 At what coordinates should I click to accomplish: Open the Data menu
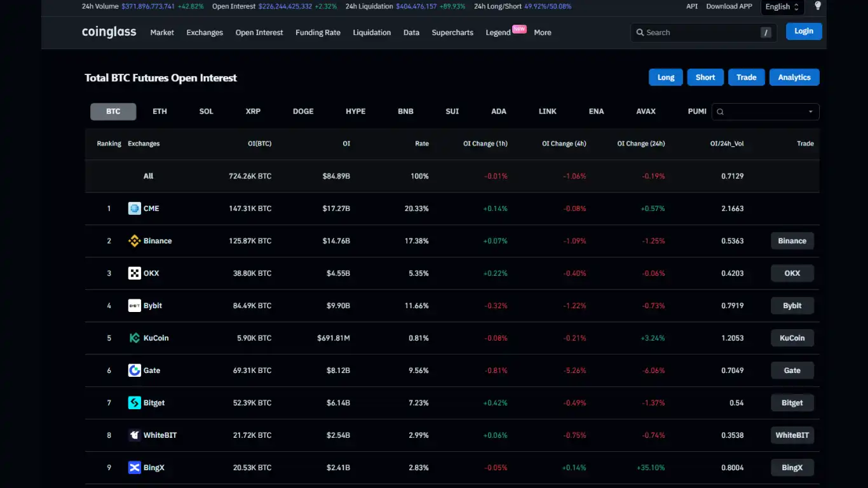tap(411, 32)
